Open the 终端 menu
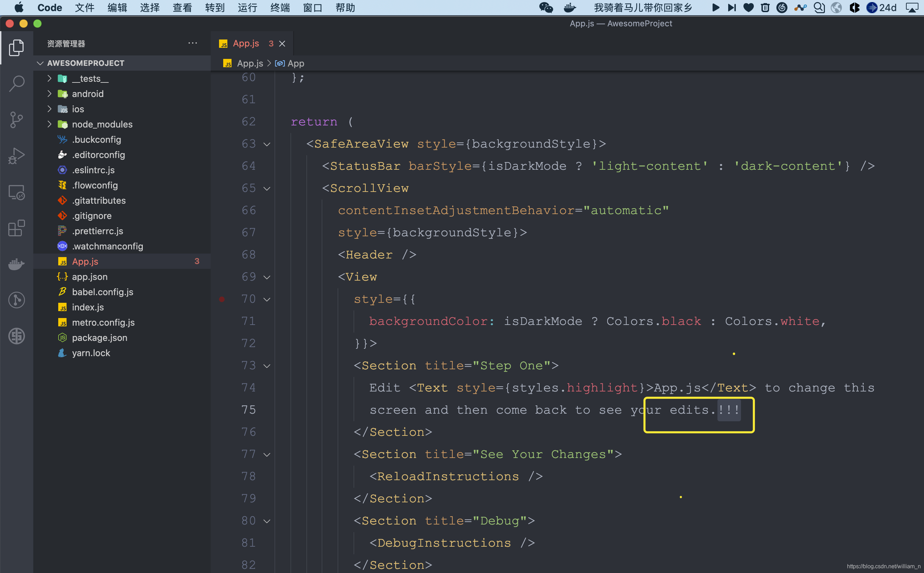 [280, 8]
